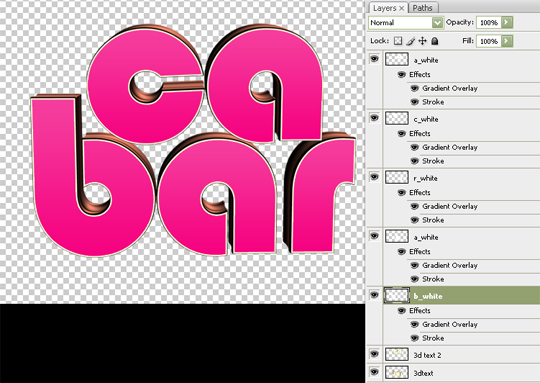Click the Fill label
Screen dimensions: 540x383
pyautogui.click(x=468, y=41)
